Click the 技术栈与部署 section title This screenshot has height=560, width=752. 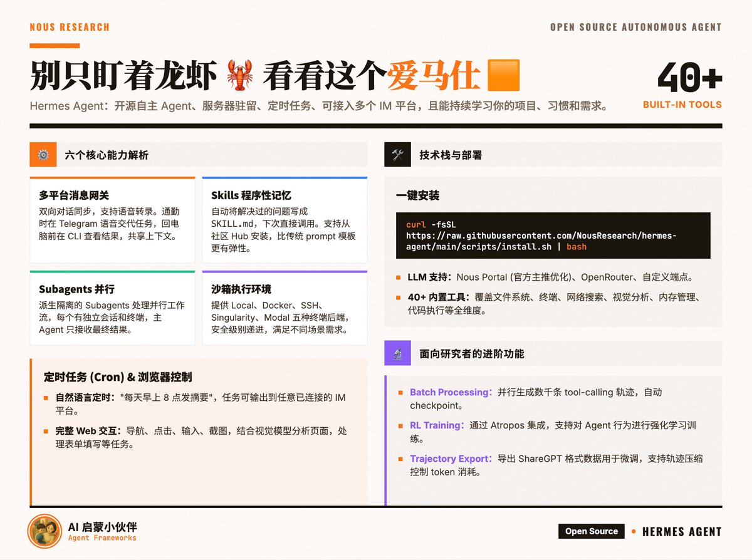[x=451, y=155]
